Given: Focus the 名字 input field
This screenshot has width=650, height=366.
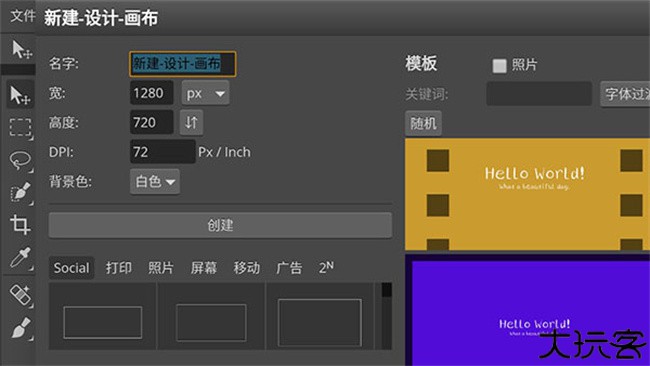Looking at the screenshot, I should (x=183, y=64).
